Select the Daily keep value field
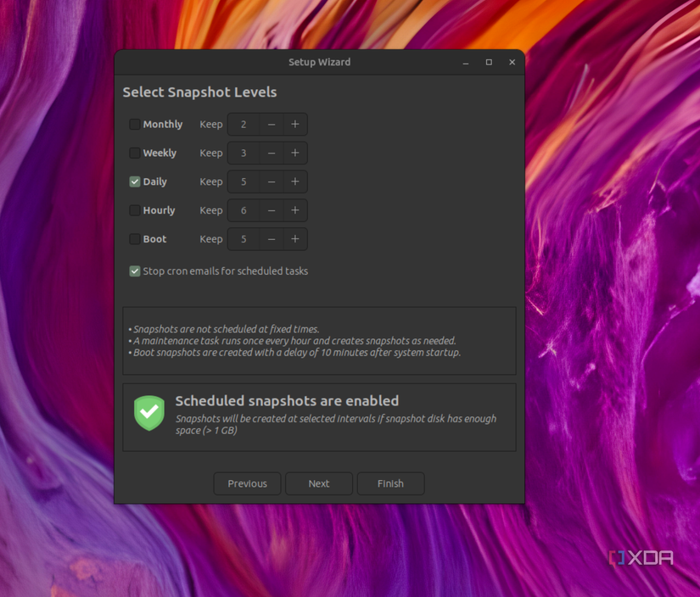700x597 pixels. click(244, 181)
